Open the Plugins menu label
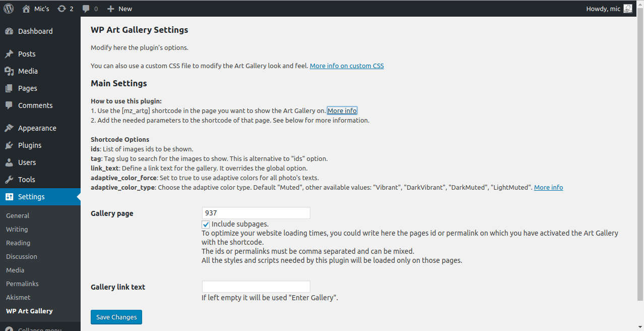Viewport: 644px width, 331px height. [x=30, y=145]
